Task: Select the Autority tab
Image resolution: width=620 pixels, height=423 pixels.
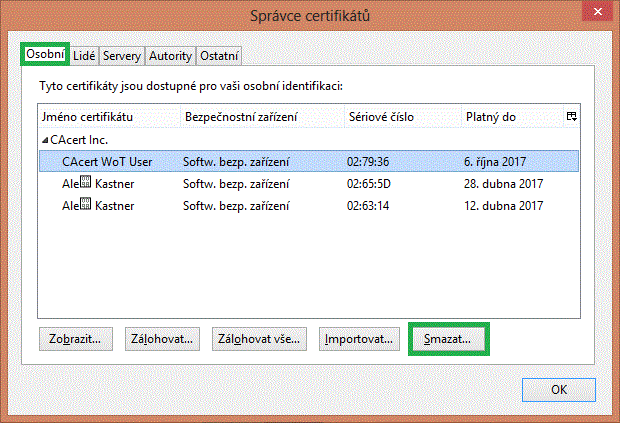Action: click(170, 56)
